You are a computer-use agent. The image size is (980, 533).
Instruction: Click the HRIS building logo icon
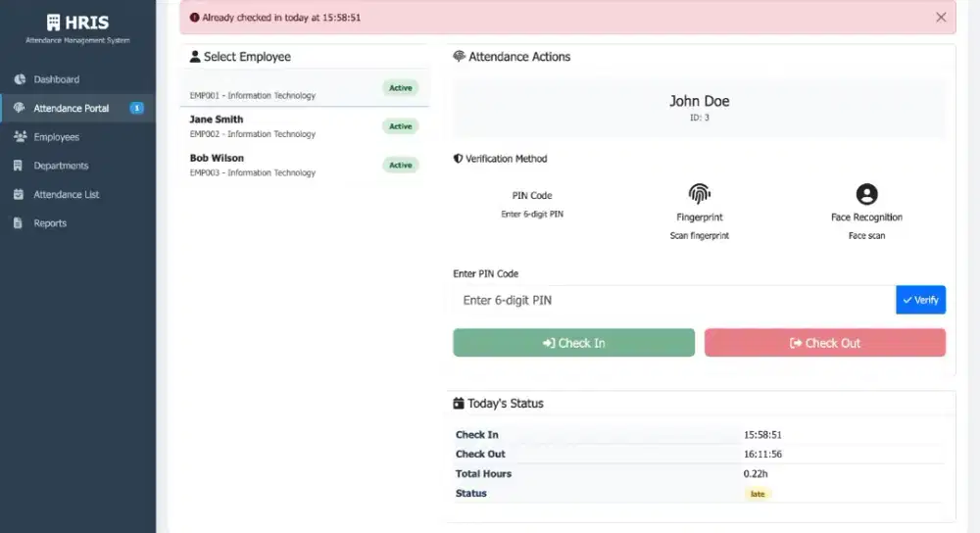(53, 23)
